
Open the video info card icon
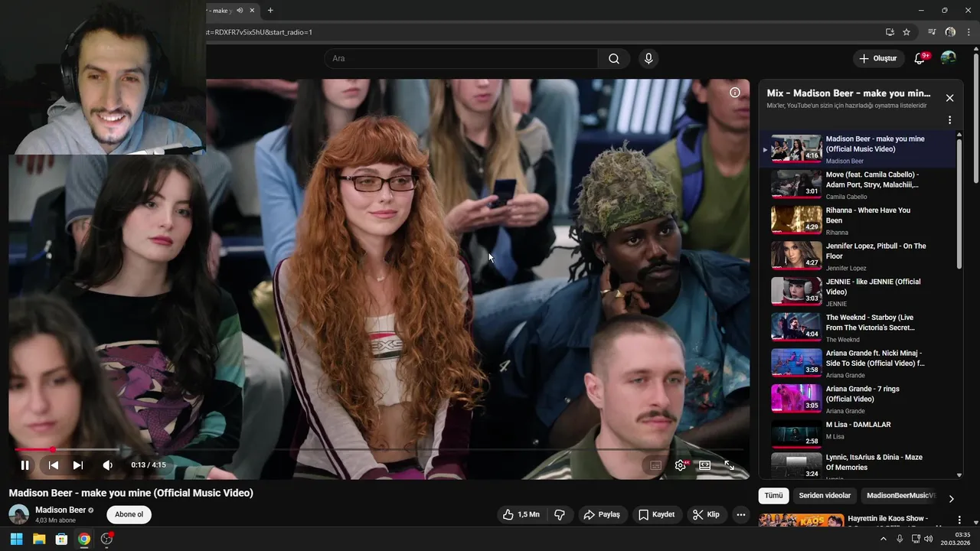click(x=735, y=93)
